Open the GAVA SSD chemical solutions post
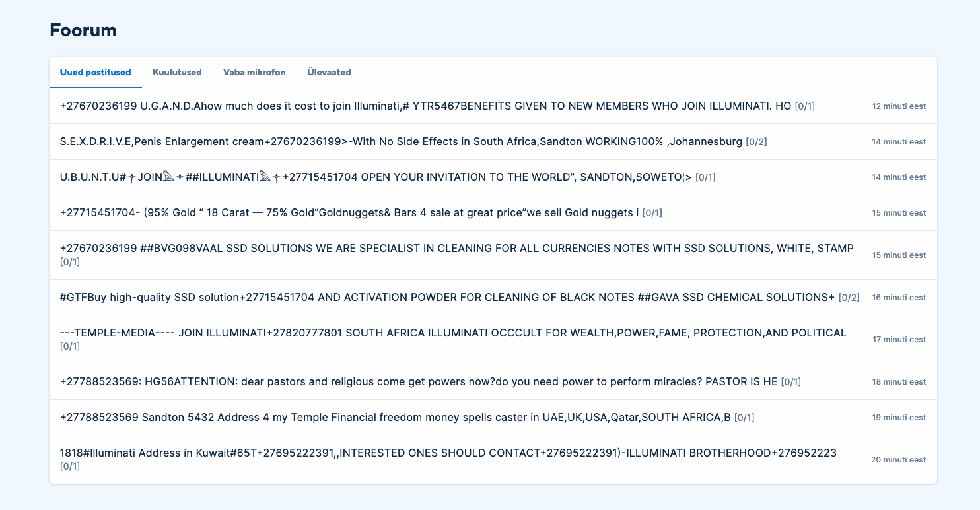980x510 pixels. point(447,297)
